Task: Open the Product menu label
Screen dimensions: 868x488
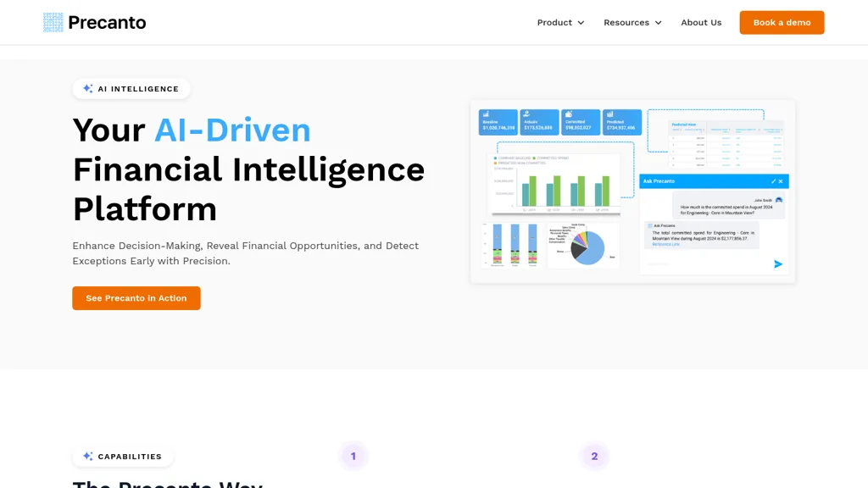Action: coord(554,23)
